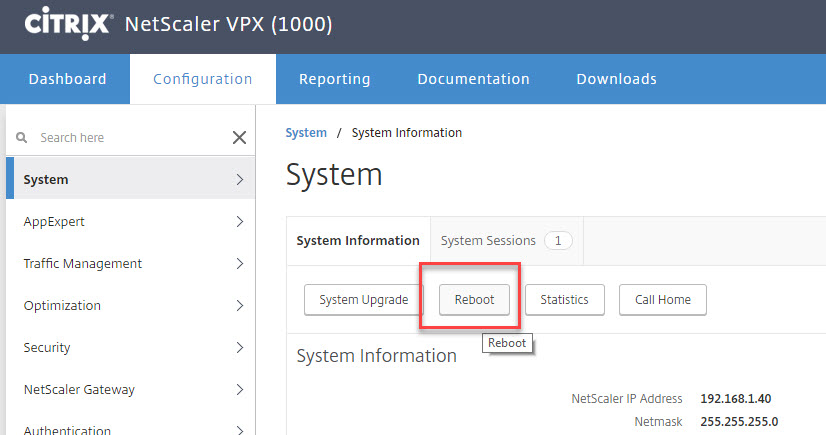Click the Call Home button

pos(663,300)
